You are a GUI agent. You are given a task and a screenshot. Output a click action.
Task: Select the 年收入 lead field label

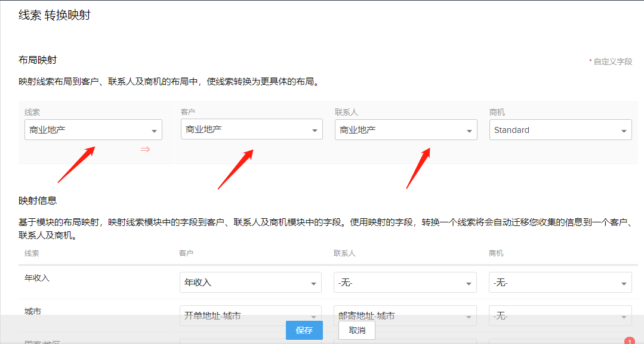point(37,277)
